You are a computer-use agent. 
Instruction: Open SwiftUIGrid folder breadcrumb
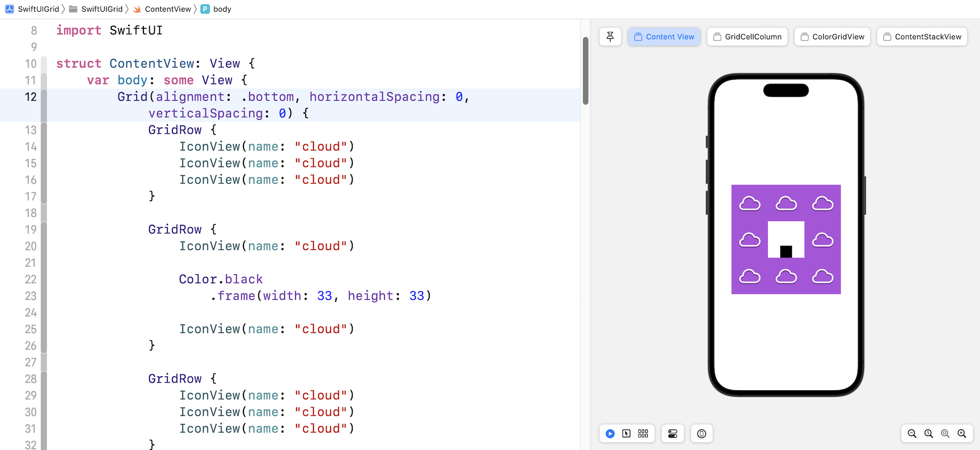tap(96, 9)
